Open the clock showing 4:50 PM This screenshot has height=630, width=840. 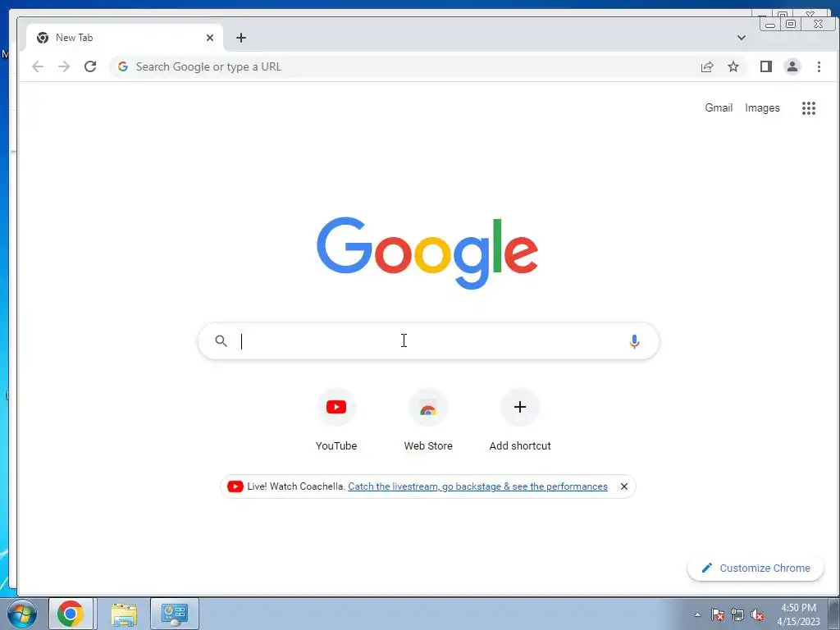798,614
